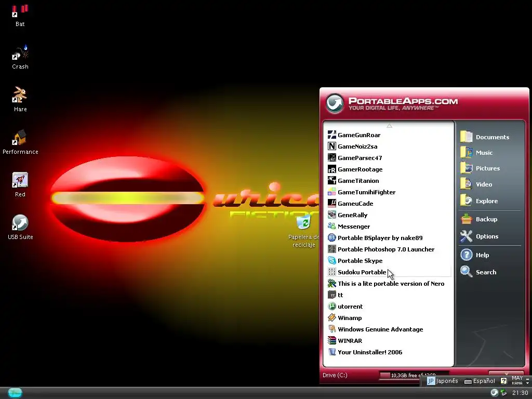Open the Bat desktop shortcut
This screenshot has width=532, height=399.
click(20, 16)
